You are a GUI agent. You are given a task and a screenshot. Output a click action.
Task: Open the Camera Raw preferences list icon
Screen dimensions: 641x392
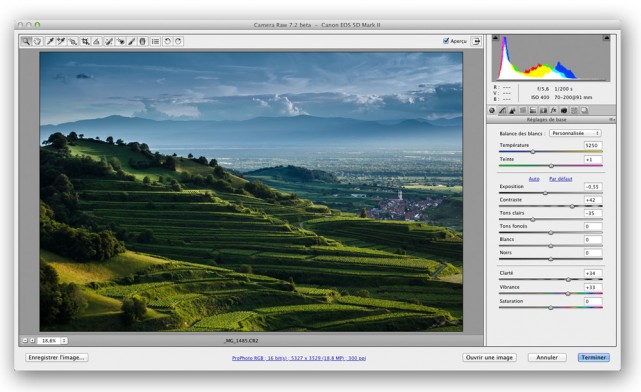(155, 41)
